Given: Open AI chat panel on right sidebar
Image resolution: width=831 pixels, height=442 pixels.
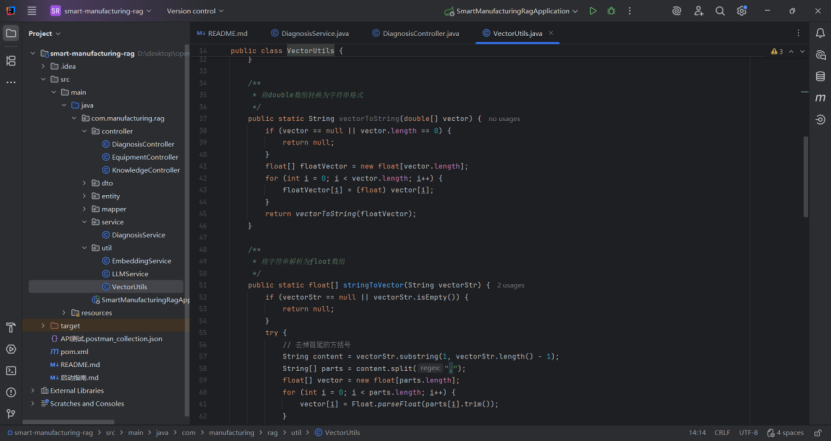Looking at the screenshot, I should [x=820, y=55].
